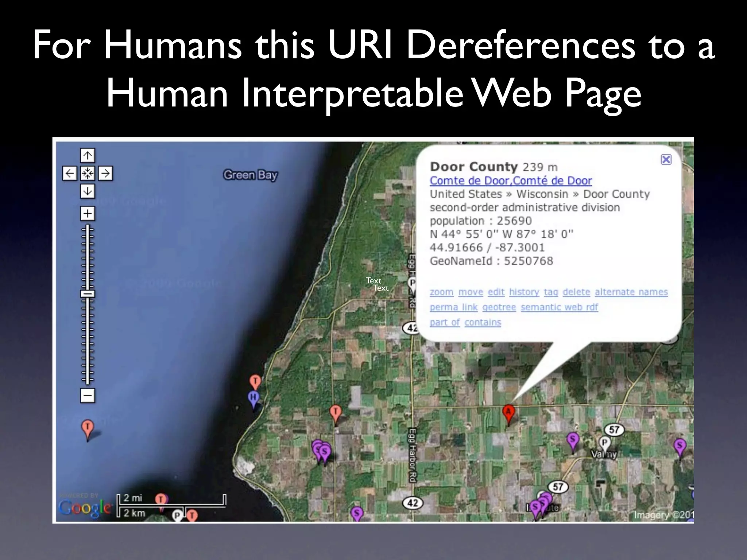The image size is (747, 560).
Task: Pan the map down with the arrow button
Action: tap(88, 191)
